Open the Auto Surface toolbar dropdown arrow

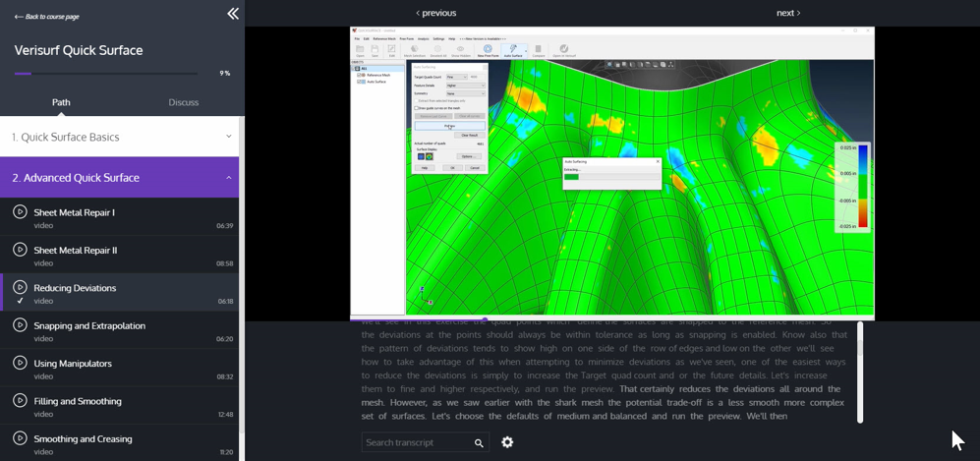click(526, 51)
